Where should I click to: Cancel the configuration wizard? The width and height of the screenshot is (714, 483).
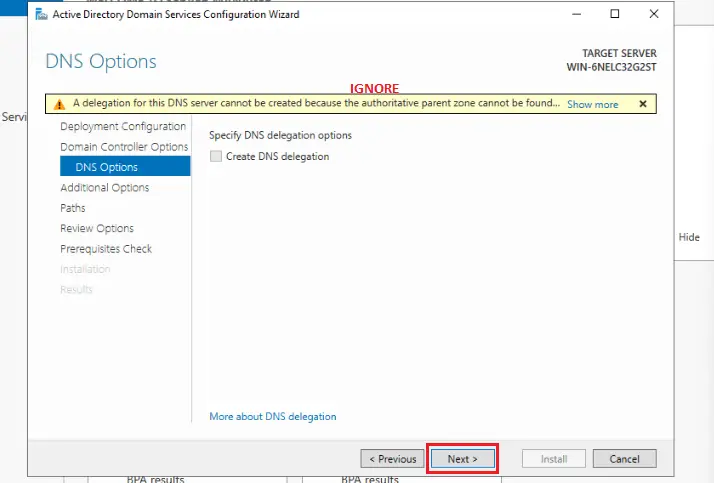(x=624, y=459)
